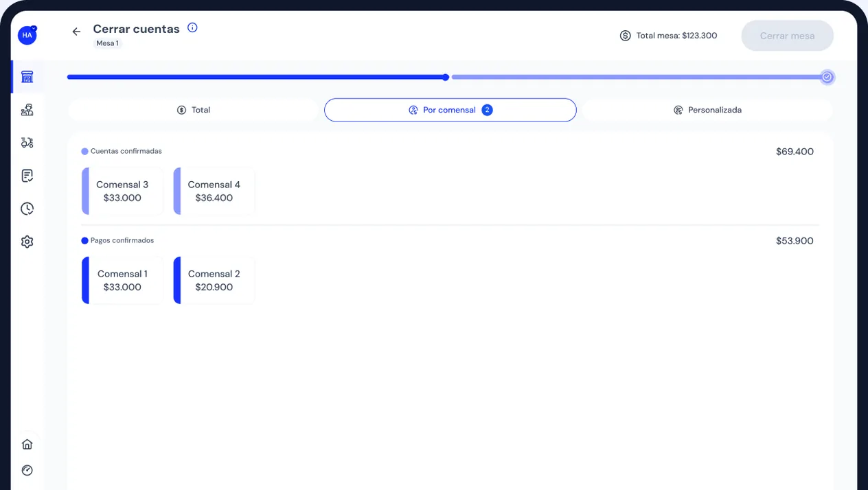
Task: Open the speed gauge icon at sidebar bottom
Action: point(27,470)
